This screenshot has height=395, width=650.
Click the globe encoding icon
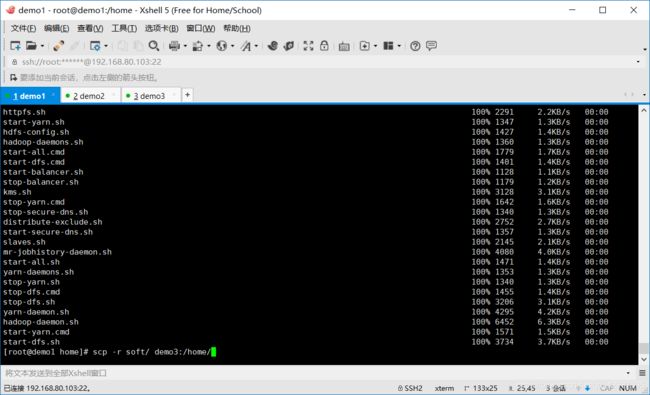coord(222,46)
